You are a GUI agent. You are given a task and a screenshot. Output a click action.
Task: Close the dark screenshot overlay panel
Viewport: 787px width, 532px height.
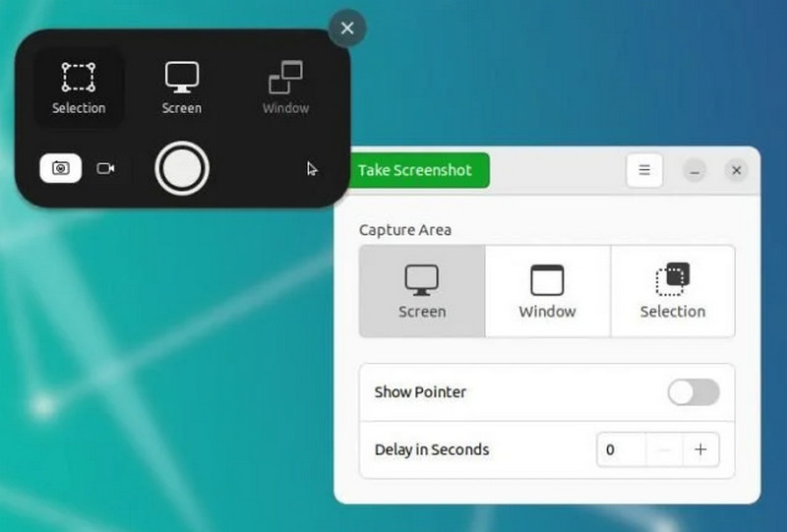pos(347,29)
